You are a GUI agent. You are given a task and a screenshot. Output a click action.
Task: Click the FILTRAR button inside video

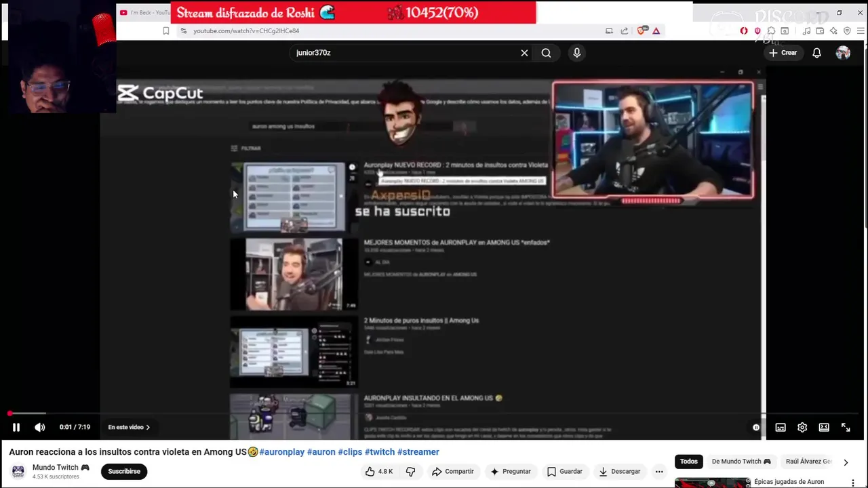[245, 148]
